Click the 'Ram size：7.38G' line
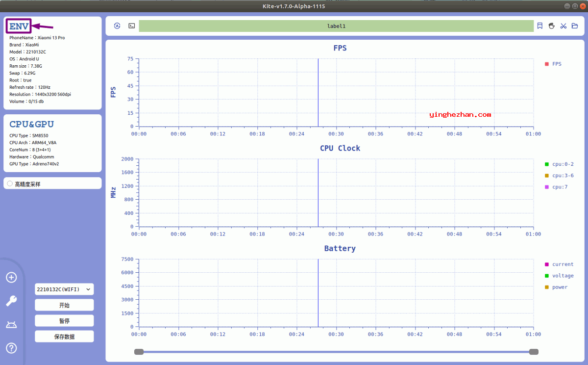Viewport: 588px width, 365px height. 25,66
